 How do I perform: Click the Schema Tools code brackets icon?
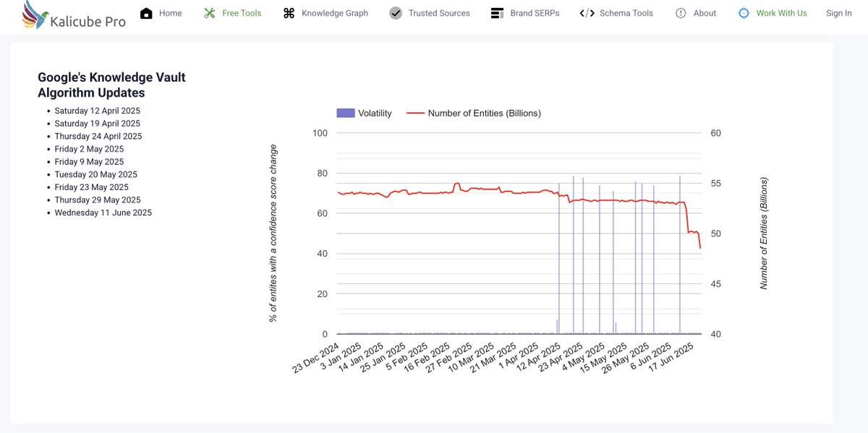click(x=587, y=13)
